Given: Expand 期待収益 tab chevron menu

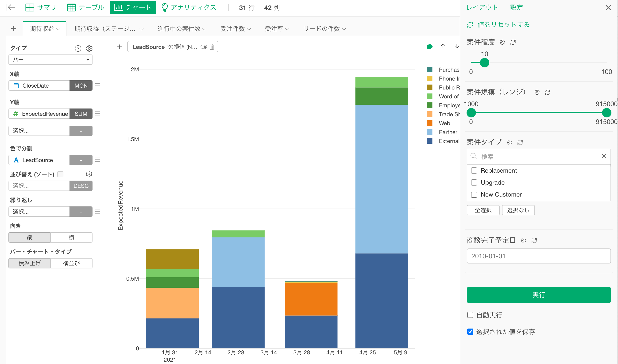Looking at the screenshot, I should [58, 29].
